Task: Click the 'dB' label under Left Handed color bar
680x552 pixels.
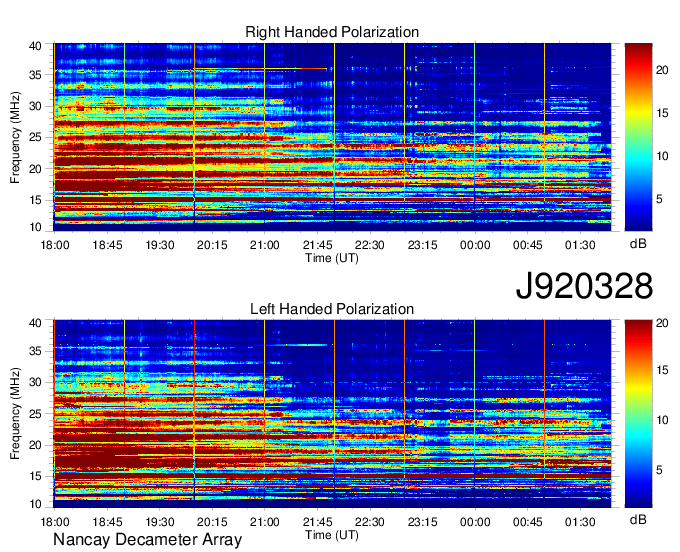Action: [638, 519]
